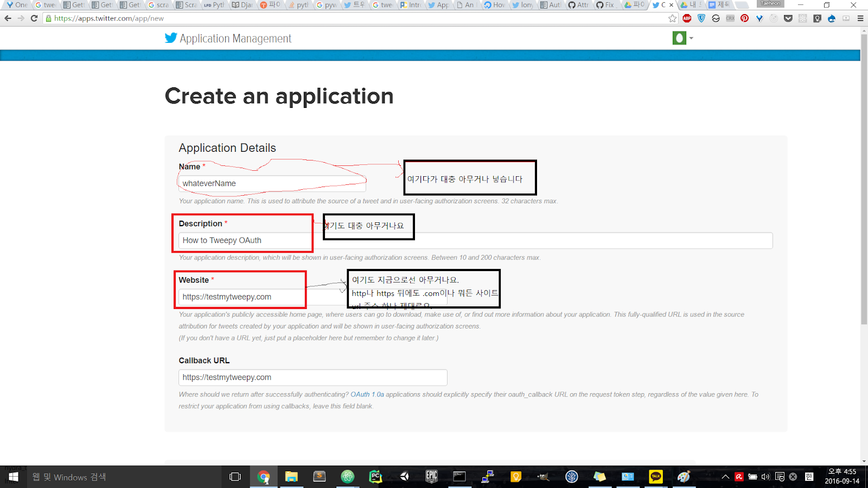Open GIMP from the taskbar
This screenshot has height=488, width=868.
click(543, 477)
